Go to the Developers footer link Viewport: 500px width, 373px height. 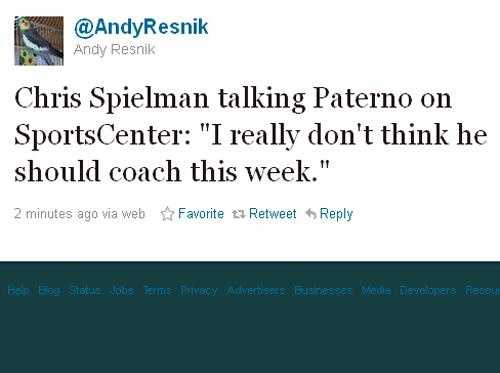point(428,291)
